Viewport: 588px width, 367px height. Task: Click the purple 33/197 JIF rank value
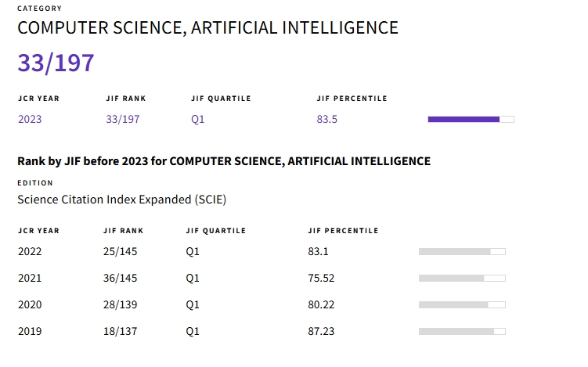click(122, 120)
